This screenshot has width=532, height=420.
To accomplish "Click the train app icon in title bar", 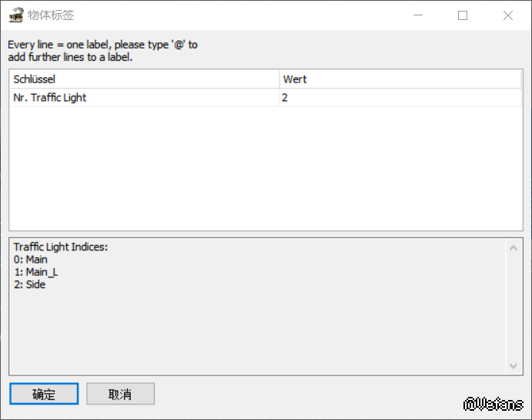I will pyautogui.click(x=16, y=15).
